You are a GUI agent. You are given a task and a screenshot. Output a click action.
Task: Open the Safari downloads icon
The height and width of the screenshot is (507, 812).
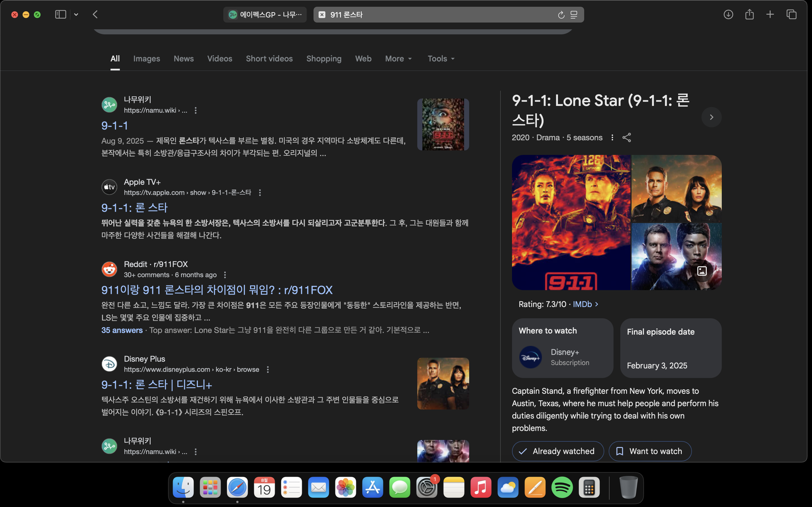[x=728, y=14]
